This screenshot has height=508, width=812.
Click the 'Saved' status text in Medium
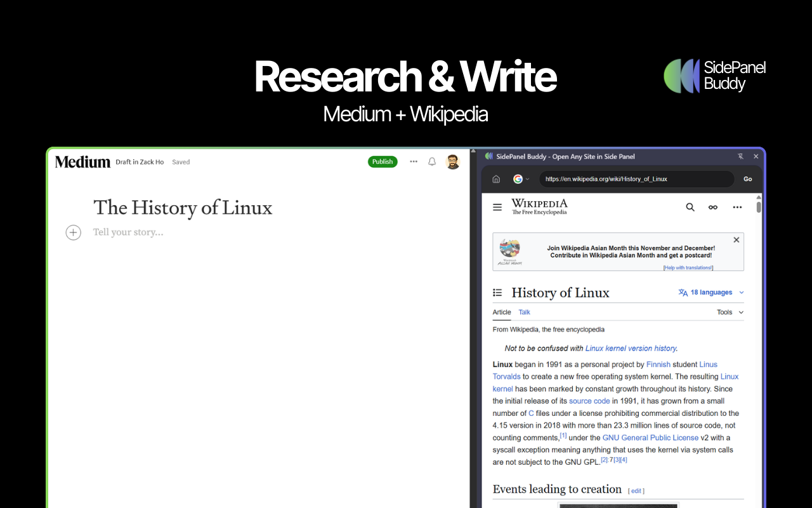pos(181,162)
